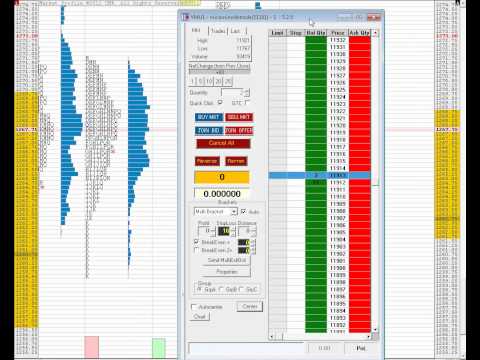Click the Send MultiExitOrd button

click(227, 260)
